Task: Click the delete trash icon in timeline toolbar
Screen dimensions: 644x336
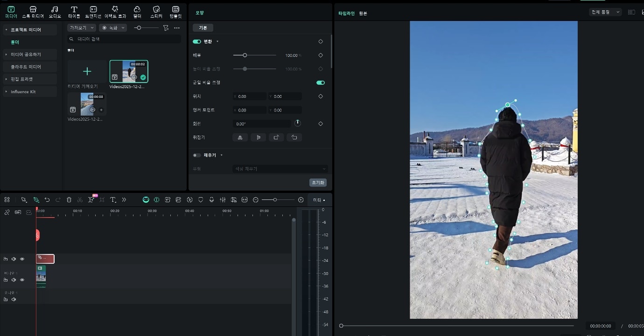Action: 69,199
